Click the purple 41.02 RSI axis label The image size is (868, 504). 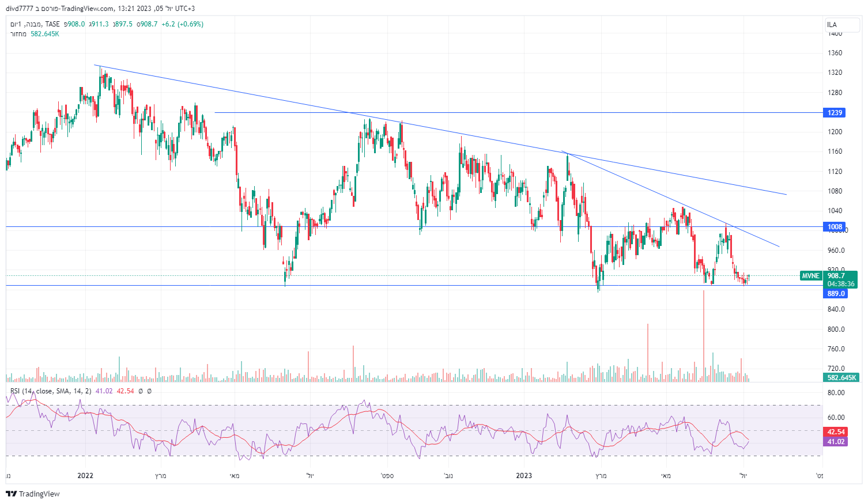(x=836, y=442)
